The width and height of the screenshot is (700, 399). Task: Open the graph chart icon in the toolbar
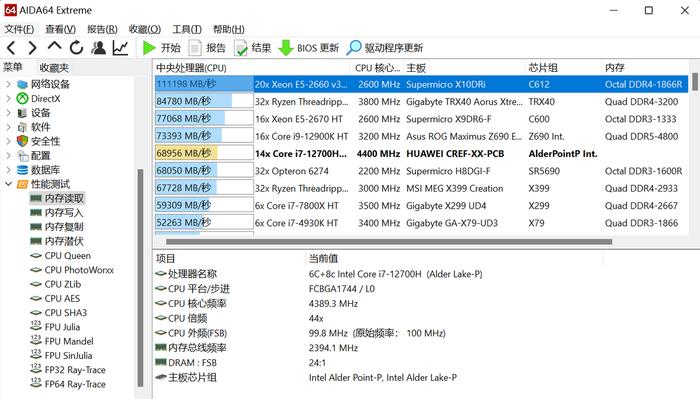tap(120, 47)
